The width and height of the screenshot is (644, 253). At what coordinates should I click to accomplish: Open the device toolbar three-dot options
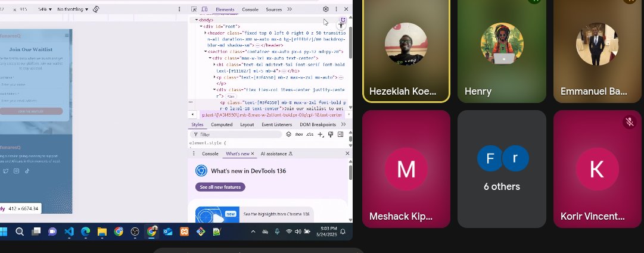[x=179, y=9]
